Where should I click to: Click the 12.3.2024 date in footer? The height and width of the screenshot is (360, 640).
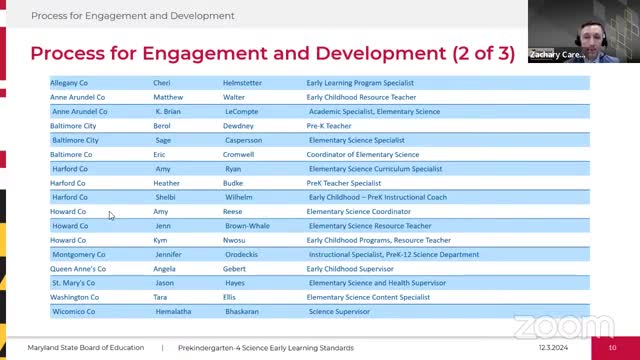(553, 348)
